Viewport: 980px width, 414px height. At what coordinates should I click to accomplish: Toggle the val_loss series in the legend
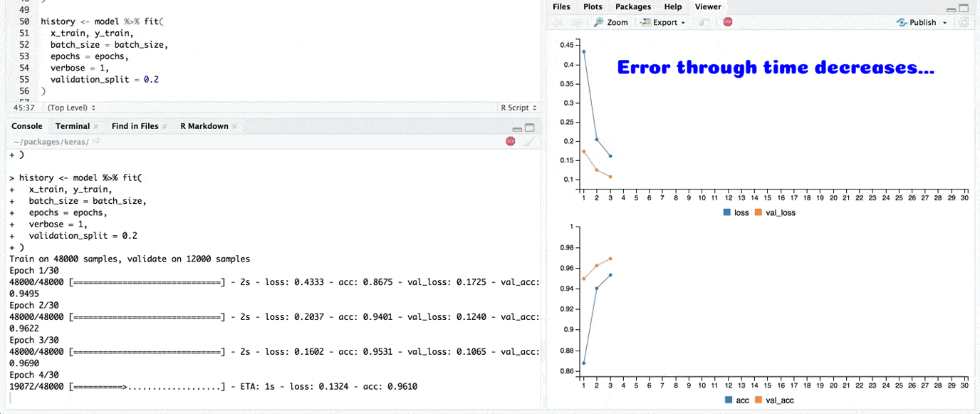775,212
